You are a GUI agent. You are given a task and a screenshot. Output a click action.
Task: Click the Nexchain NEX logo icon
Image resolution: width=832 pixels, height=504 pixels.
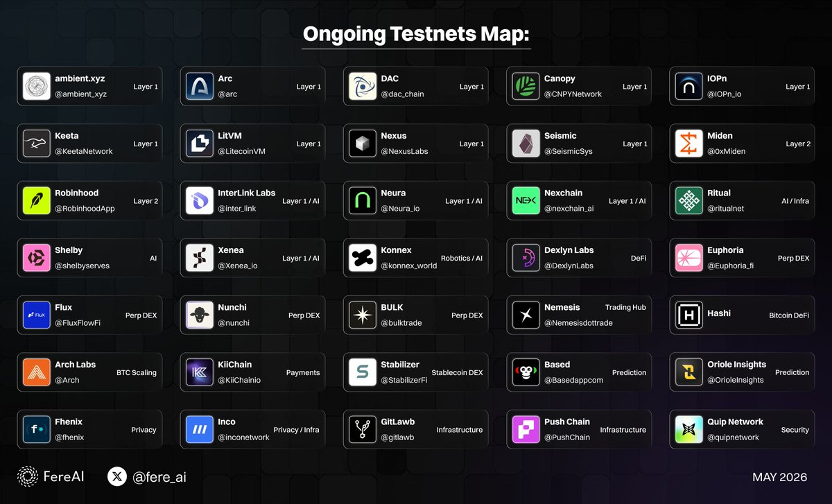(526, 200)
